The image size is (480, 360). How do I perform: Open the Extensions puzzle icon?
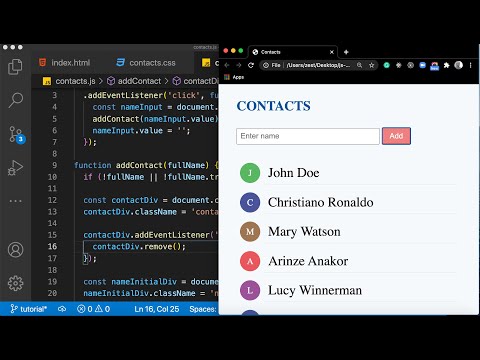click(x=447, y=65)
